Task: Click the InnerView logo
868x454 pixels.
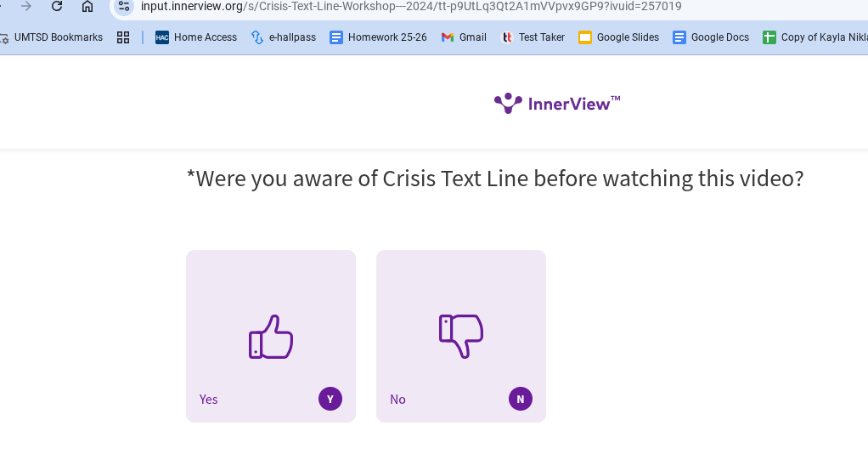Action: pyautogui.click(x=557, y=104)
